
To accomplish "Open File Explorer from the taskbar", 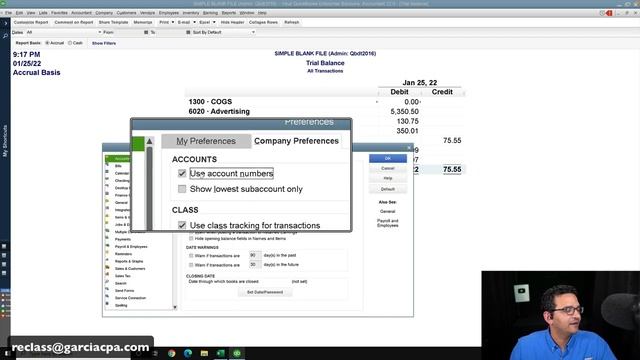I will coord(204,353).
